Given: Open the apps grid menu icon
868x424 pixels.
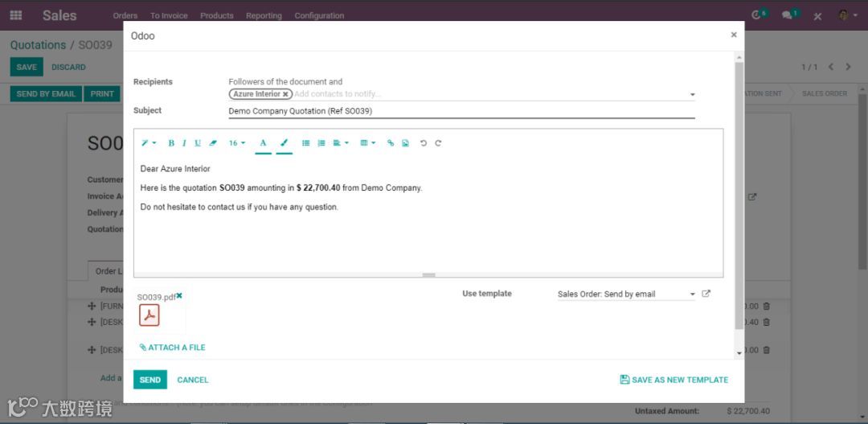Looking at the screenshot, I should pyautogui.click(x=16, y=15).
